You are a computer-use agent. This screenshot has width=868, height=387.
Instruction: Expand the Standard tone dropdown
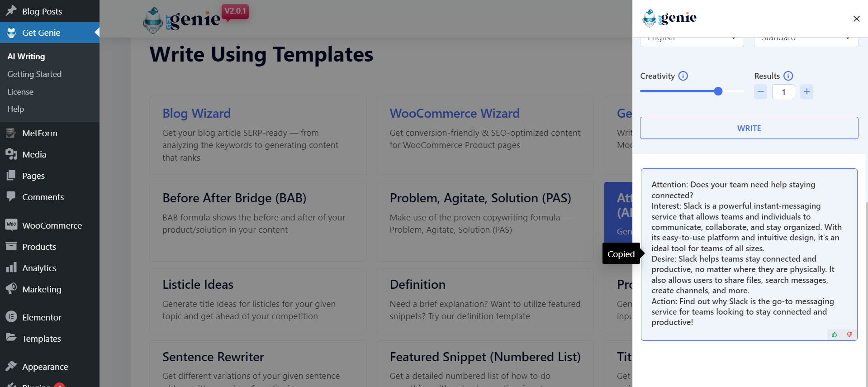coord(806,40)
